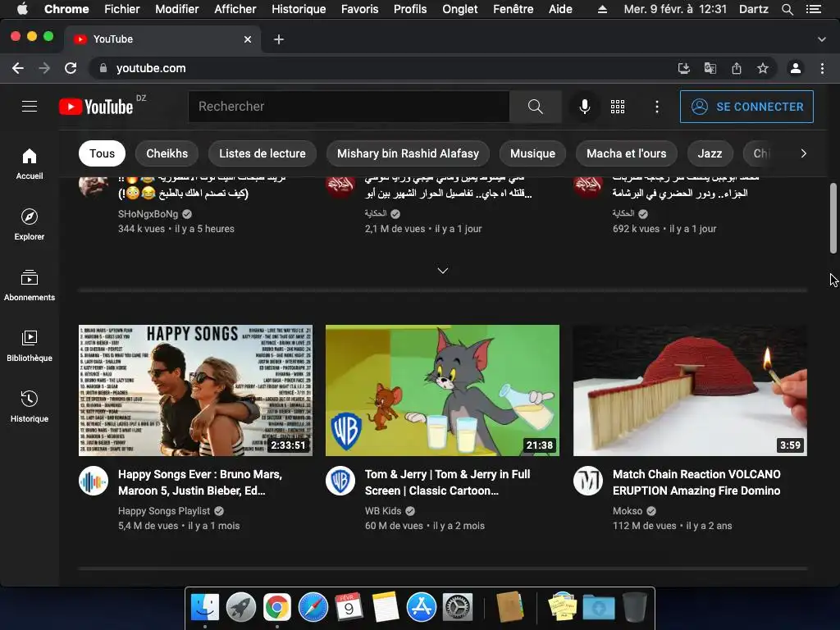Viewport: 840px width, 630px height.
Task: Open the Mokso channel avatar
Action: pyautogui.click(x=587, y=481)
